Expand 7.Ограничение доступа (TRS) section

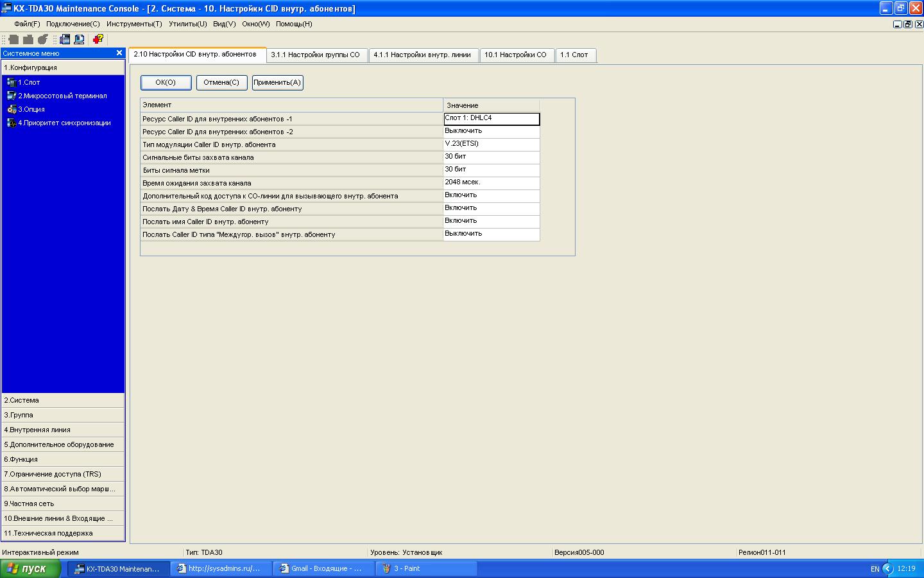pyautogui.click(x=63, y=474)
